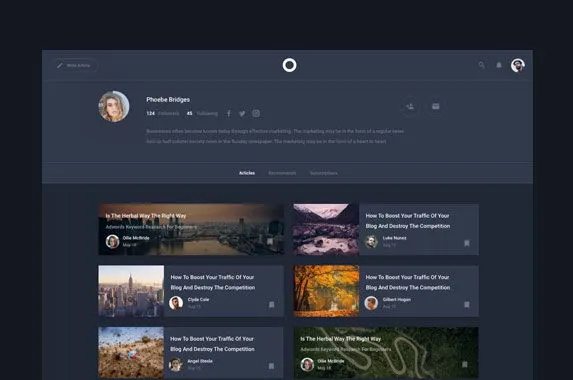Bookmark Gilbert Hogan's article
This screenshot has height=380, width=573.
467,304
